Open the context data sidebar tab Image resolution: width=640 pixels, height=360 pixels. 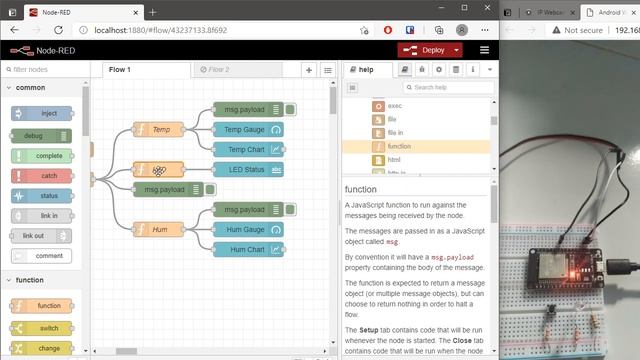456,69
